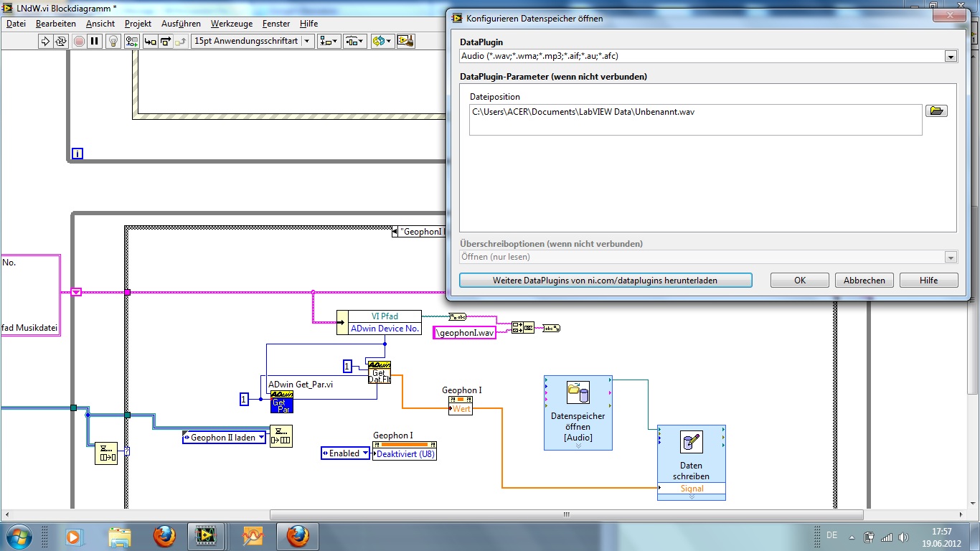
Task: Click the ADwin Device No. unbundle element
Action: tap(384, 329)
